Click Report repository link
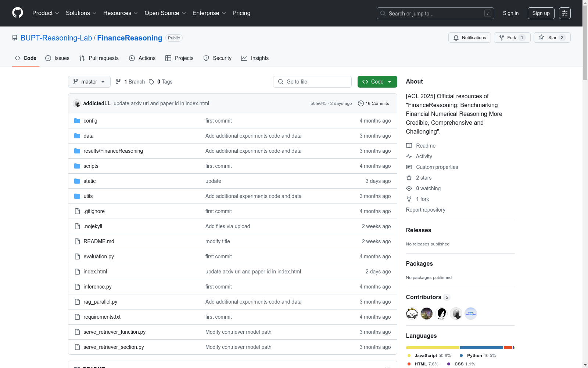This screenshot has width=588, height=368. 426,210
